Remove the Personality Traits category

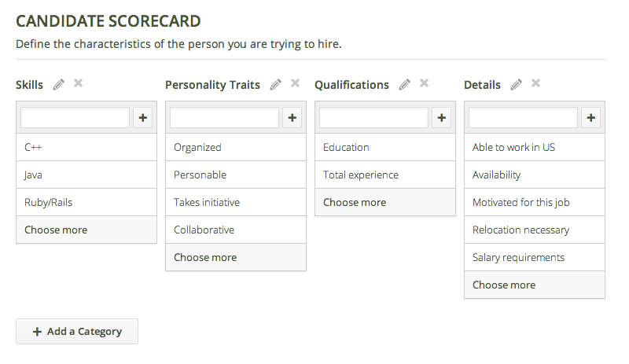pyautogui.click(x=295, y=83)
